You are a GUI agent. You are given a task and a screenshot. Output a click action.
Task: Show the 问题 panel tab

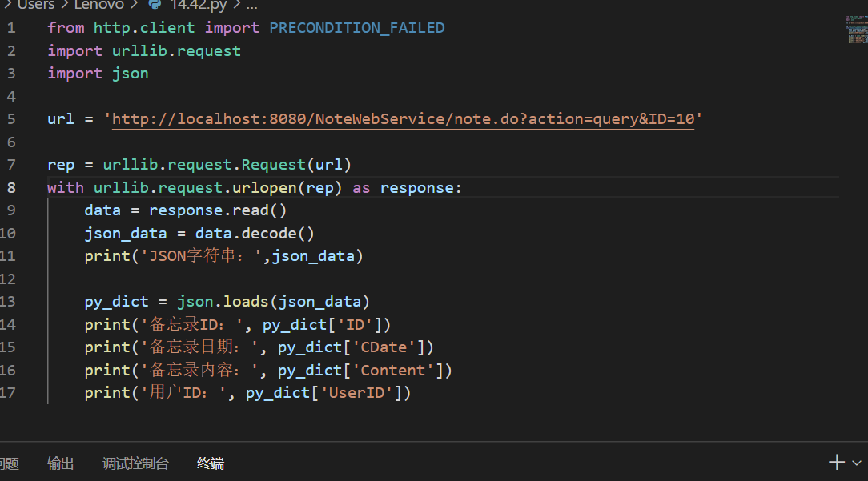coord(9,463)
